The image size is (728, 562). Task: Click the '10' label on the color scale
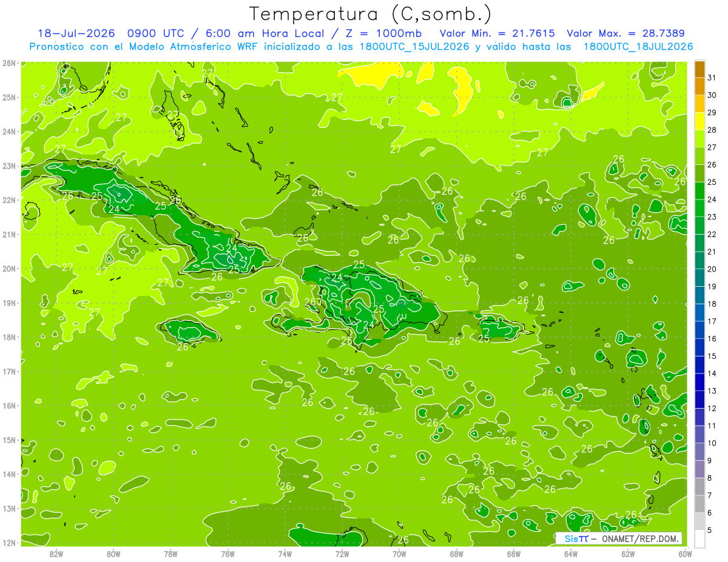712,443
